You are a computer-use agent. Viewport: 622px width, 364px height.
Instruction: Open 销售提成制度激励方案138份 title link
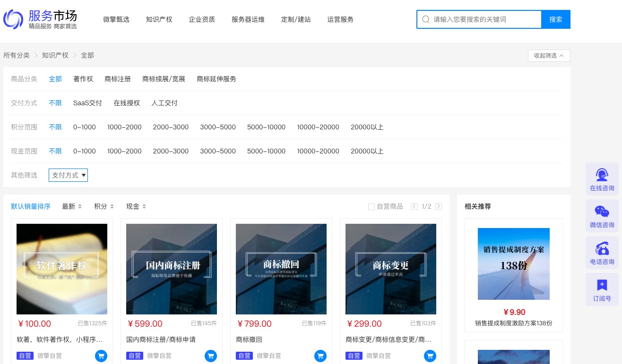click(514, 323)
